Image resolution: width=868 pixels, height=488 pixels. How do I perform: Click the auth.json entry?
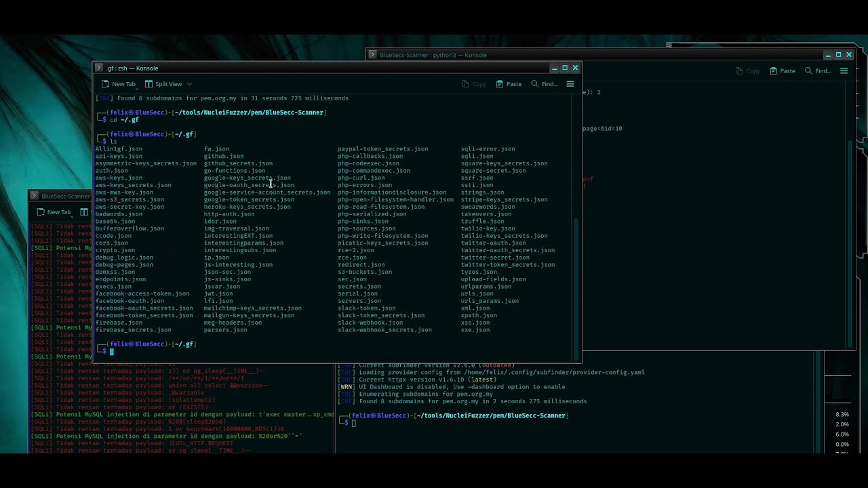[x=111, y=171]
